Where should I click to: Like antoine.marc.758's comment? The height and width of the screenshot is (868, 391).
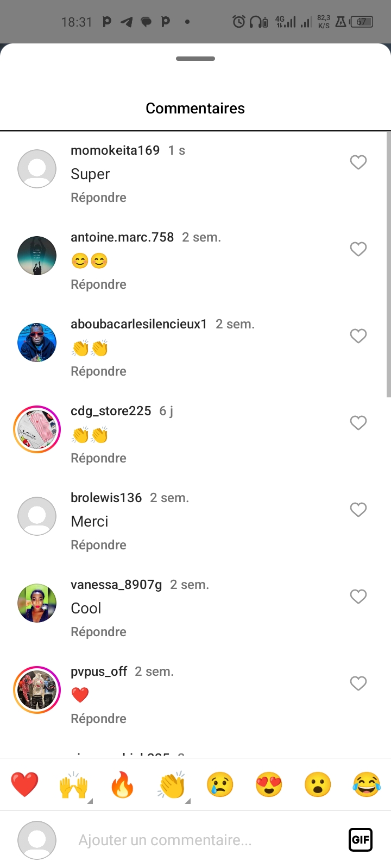(358, 249)
